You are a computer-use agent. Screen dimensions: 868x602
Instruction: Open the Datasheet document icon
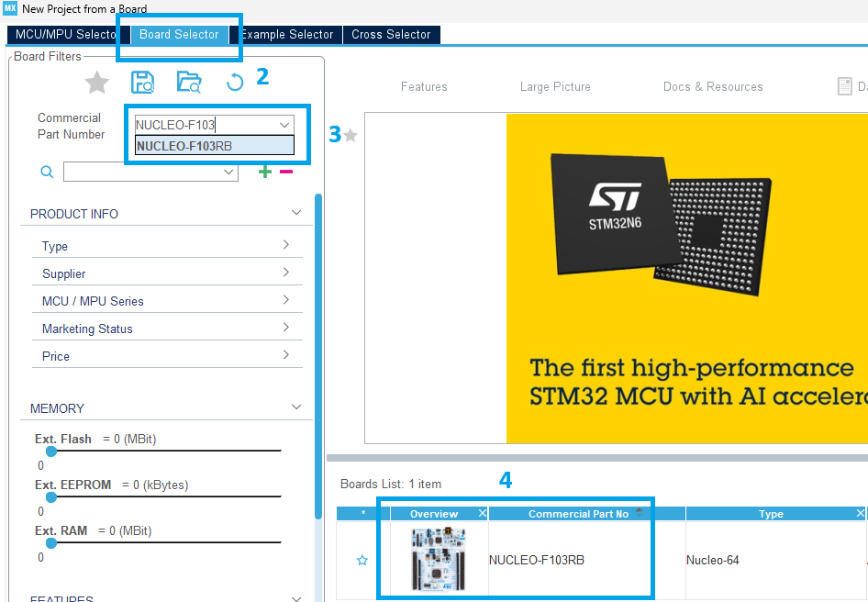pyautogui.click(x=844, y=85)
